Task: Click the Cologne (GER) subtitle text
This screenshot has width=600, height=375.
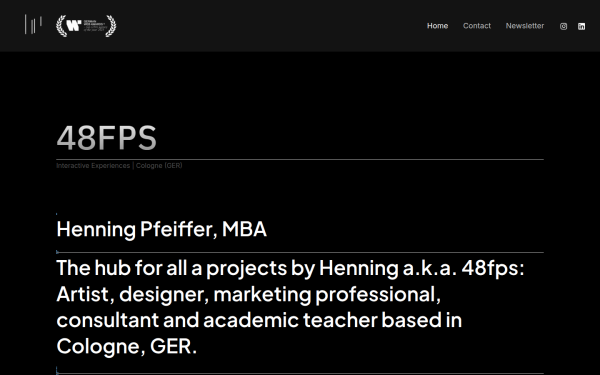Action: pyautogui.click(x=159, y=166)
